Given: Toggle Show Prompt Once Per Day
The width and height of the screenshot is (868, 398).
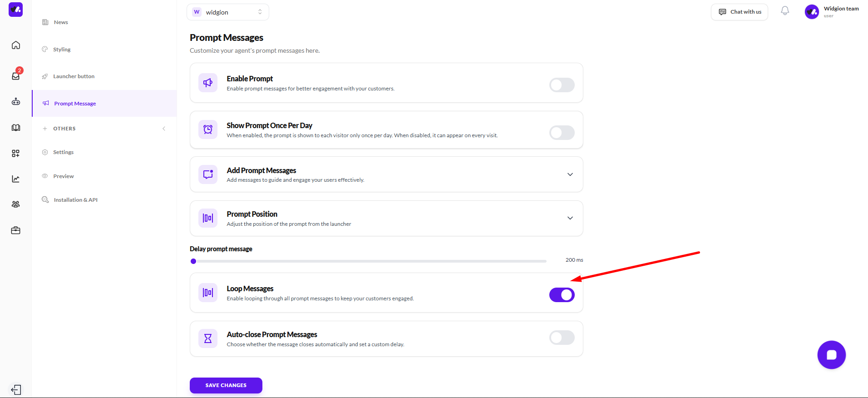Looking at the screenshot, I should 562,133.
